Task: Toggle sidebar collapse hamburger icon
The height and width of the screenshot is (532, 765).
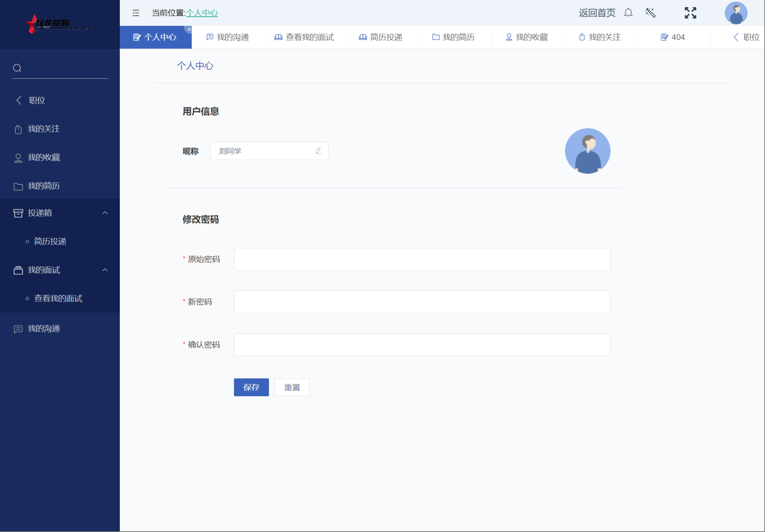Action: pos(136,13)
